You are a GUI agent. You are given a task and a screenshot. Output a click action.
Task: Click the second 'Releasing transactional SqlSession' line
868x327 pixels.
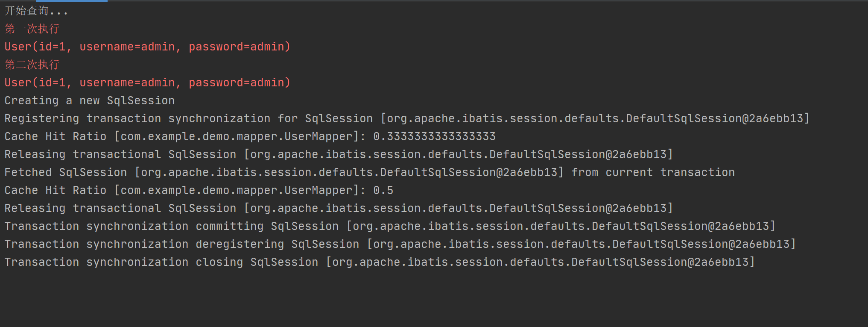tap(339, 208)
